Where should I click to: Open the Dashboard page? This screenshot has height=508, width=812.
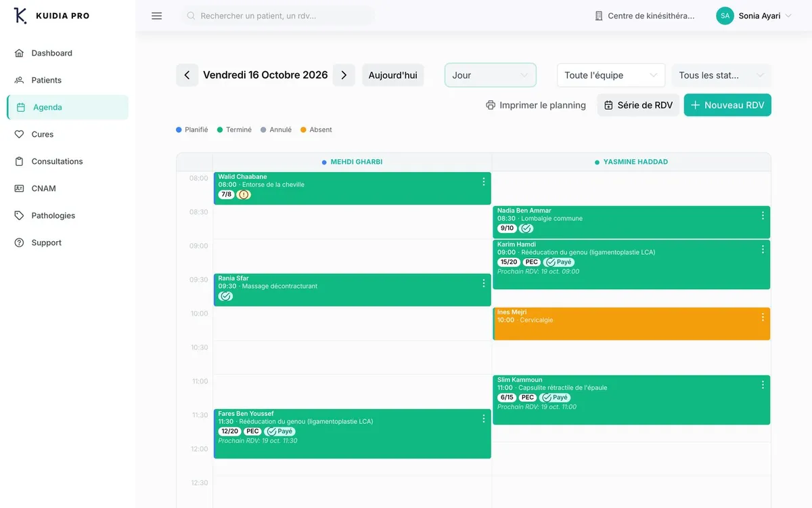point(68,53)
